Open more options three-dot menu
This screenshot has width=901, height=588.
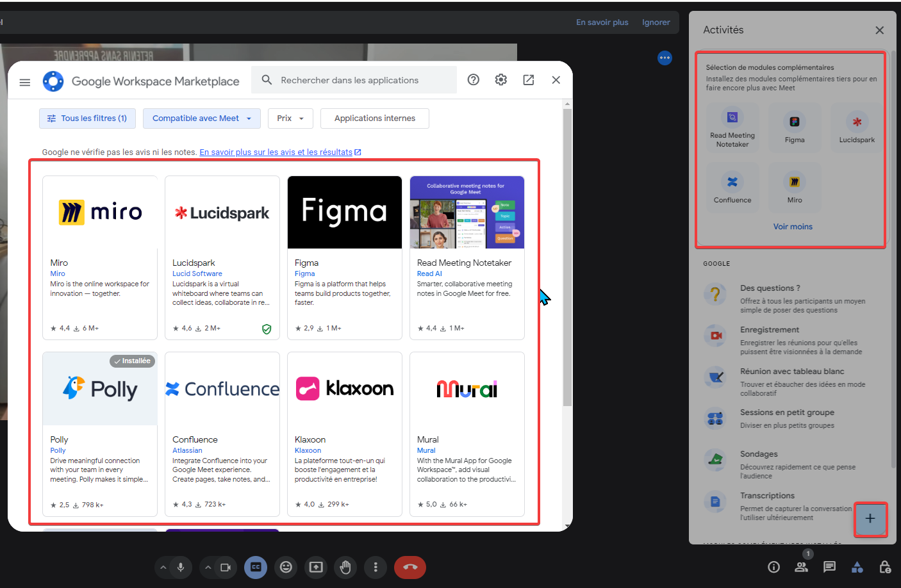376,568
